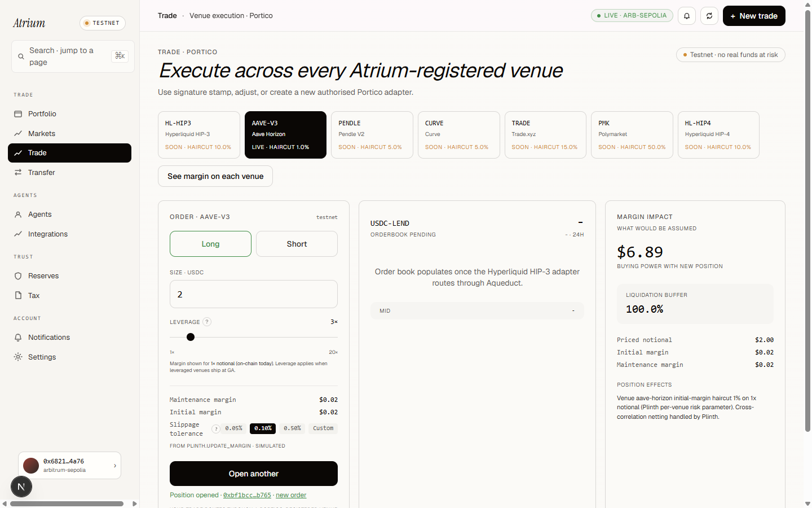This screenshot has width=812, height=508.
Task: Click the leverage slider handle
Action: [x=191, y=337]
